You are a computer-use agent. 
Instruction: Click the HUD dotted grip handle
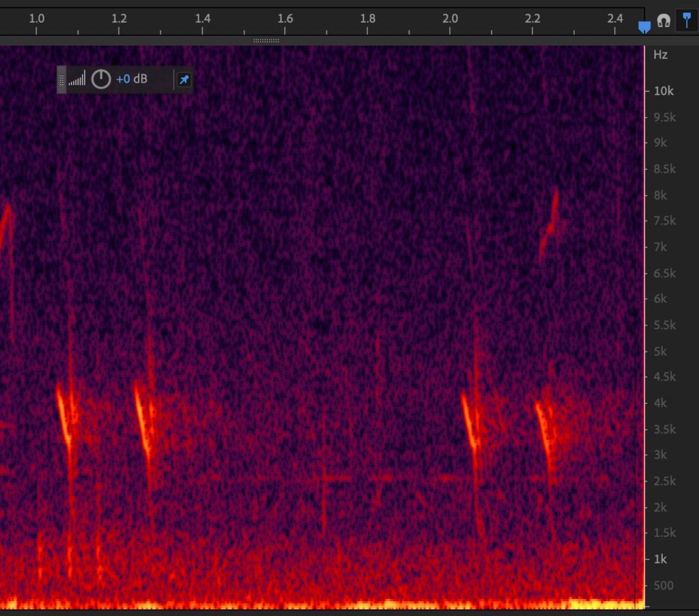click(x=61, y=80)
